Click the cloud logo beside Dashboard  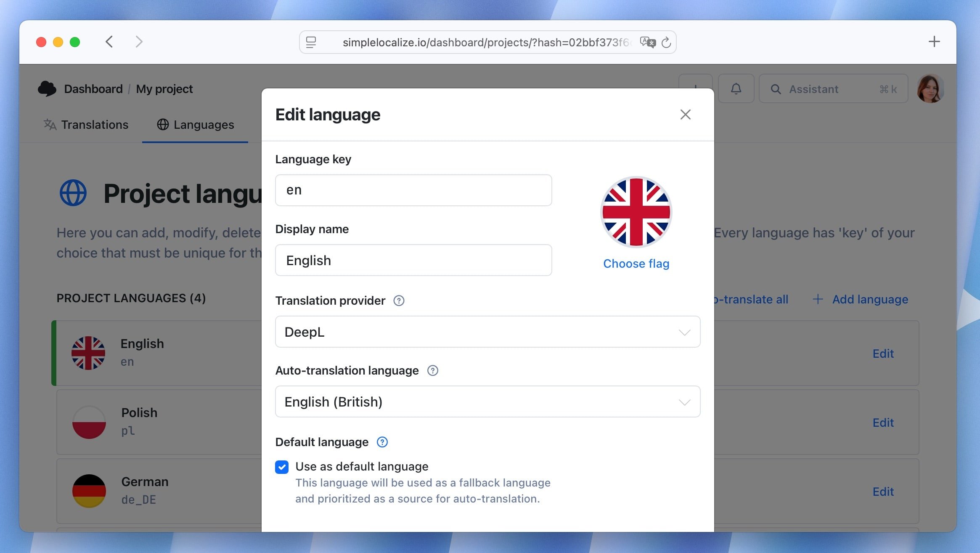(x=48, y=88)
